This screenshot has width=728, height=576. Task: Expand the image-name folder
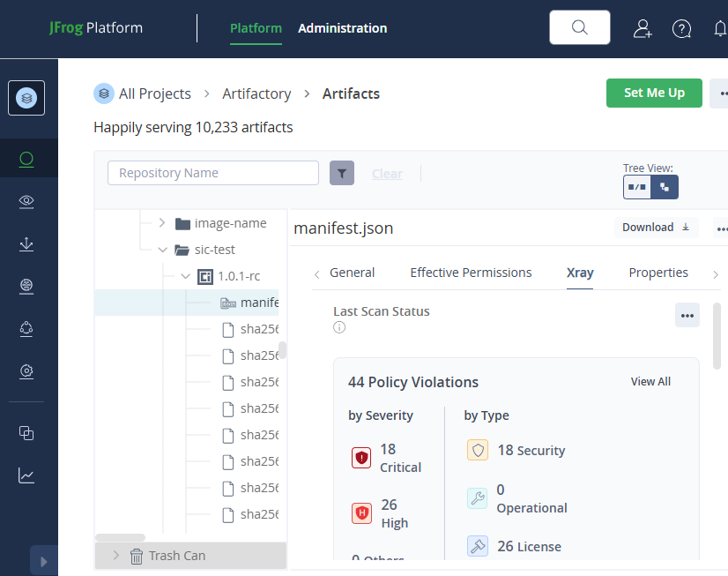point(161,223)
